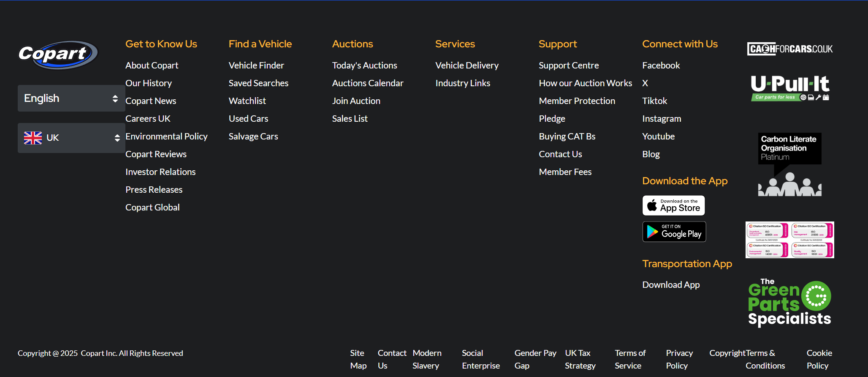The image size is (868, 377).
Task: Go to Copart Global
Action: (152, 208)
